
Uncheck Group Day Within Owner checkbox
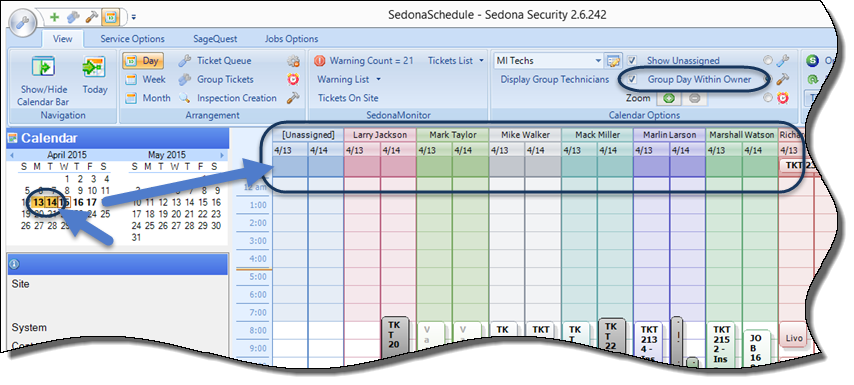[x=632, y=80]
